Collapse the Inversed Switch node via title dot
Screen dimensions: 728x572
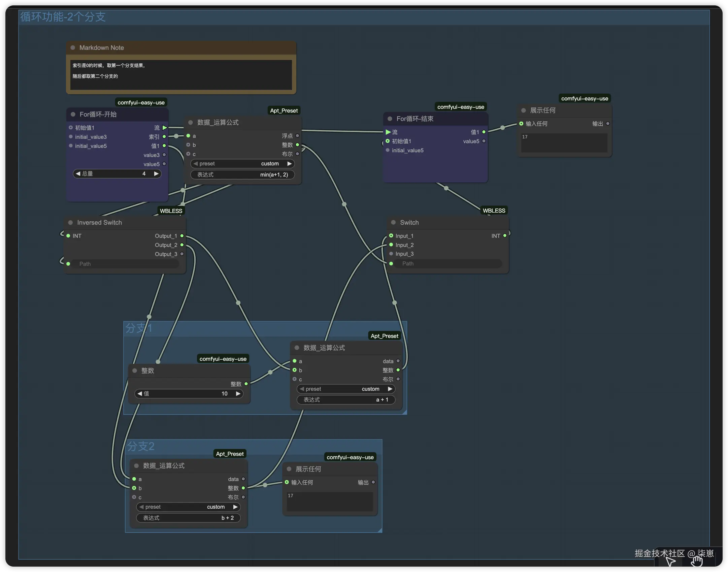[x=71, y=223]
